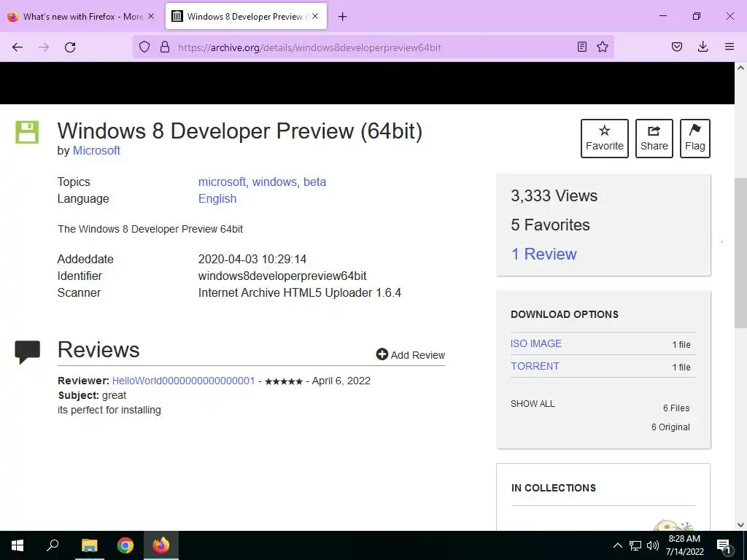Open the taskbar clock showing 8:28 AM

click(684, 545)
